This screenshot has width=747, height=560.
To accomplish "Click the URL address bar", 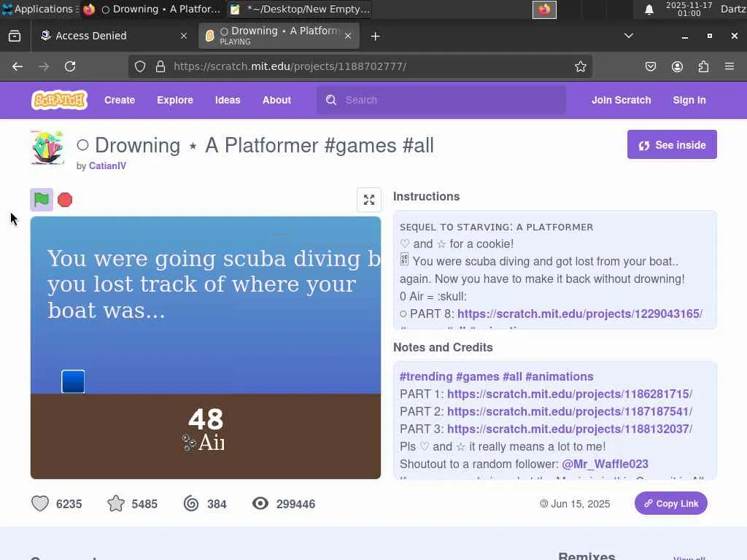I will 360,66.
